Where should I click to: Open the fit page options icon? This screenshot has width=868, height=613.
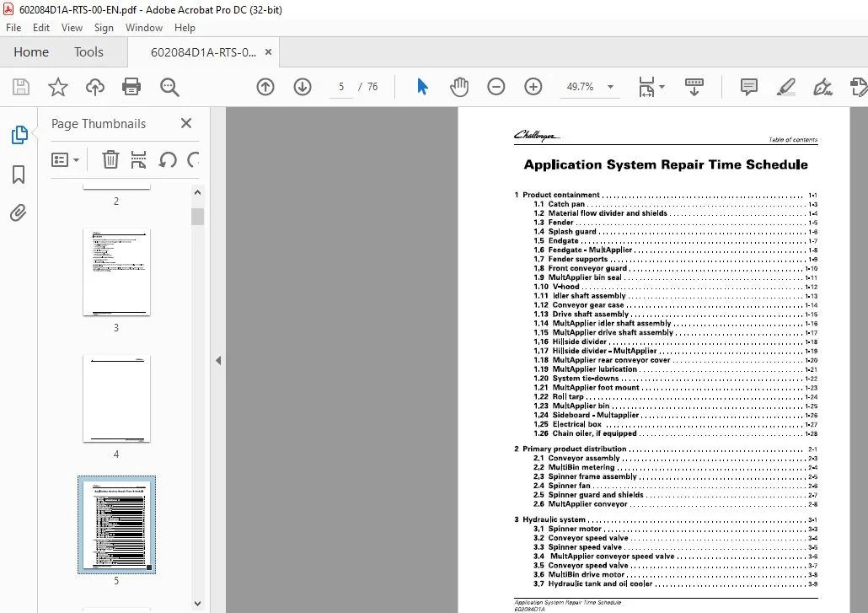click(x=646, y=87)
